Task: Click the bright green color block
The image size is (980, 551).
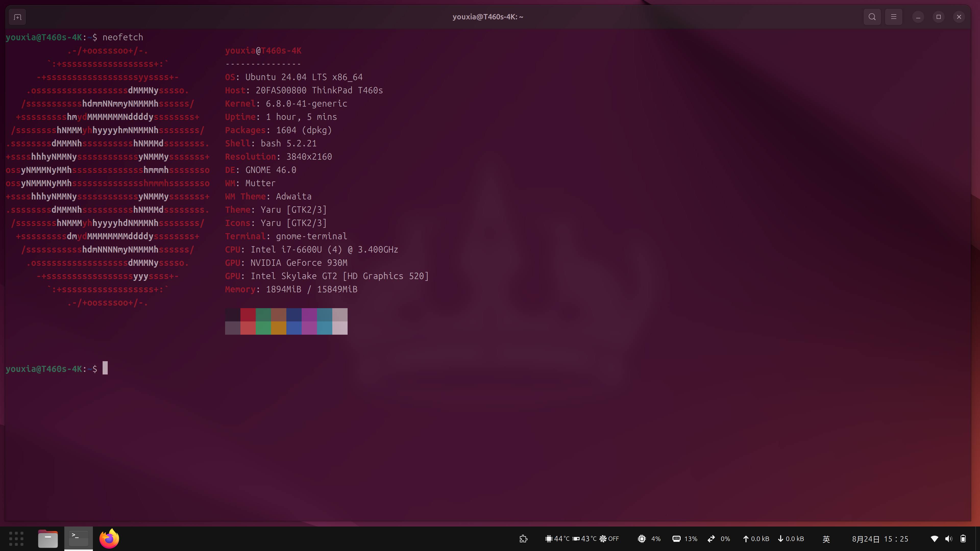Action: pos(263,328)
